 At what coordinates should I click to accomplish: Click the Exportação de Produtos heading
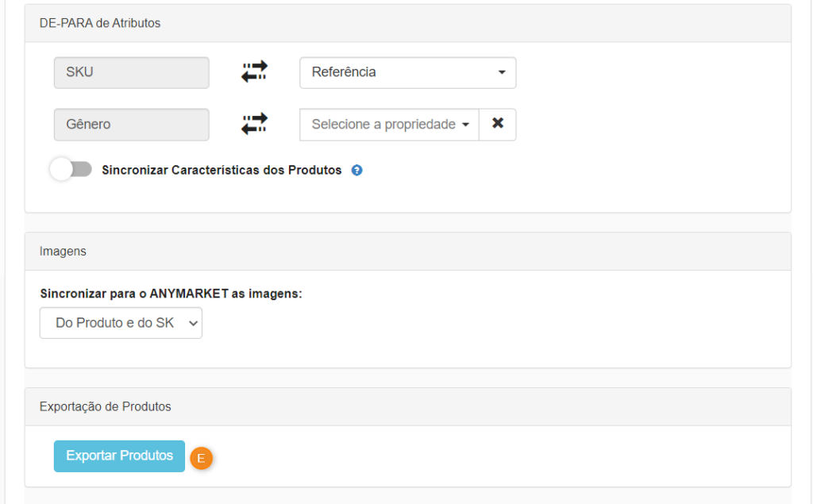tap(106, 406)
